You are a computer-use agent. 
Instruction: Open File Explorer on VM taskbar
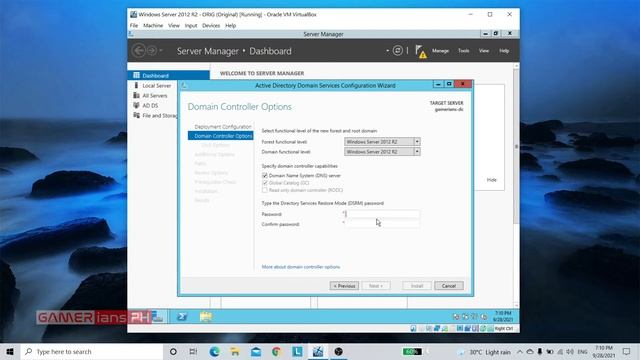click(206, 317)
